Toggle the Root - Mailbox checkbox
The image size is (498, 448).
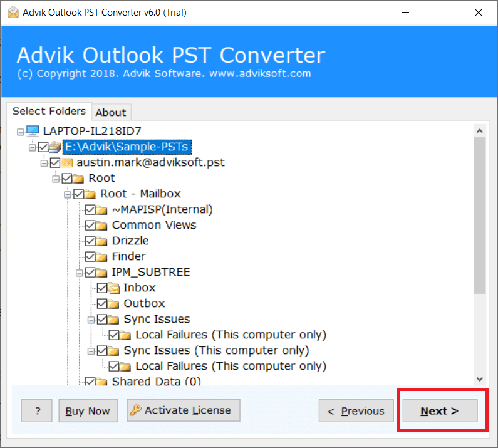[78, 194]
